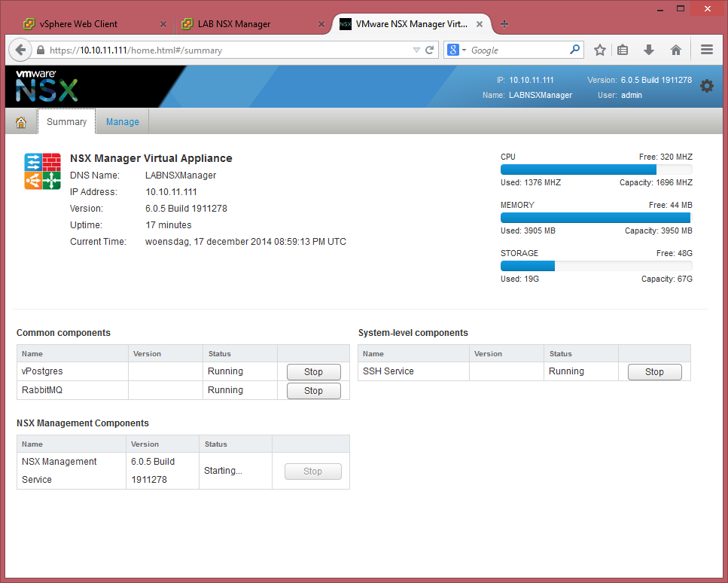Image resolution: width=728 pixels, height=583 pixels.
Task: Switch to the Manage tab
Action: click(122, 122)
